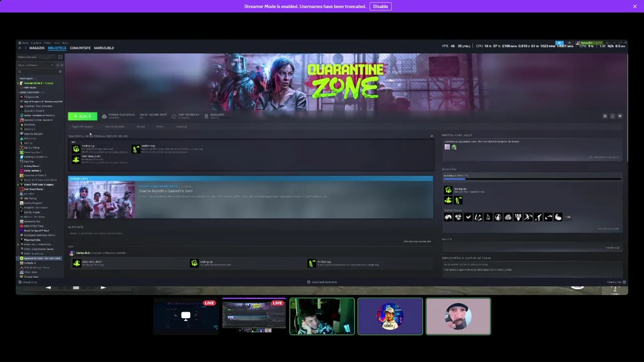Image resolution: width=644 pixels, height=362 pixels.
Task: Select OBS Studio in the library list
Action: (x=30, y=87)
